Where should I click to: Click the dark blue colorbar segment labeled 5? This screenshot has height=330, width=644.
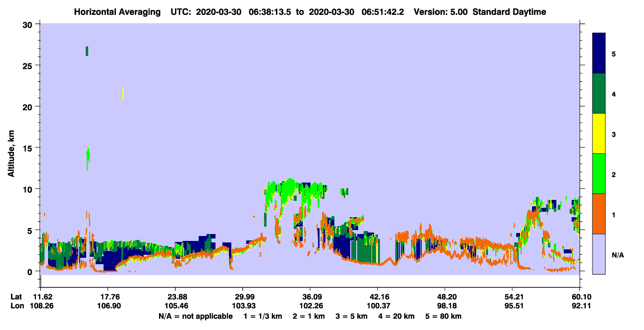pyautogui.click(x=599, y=53)
